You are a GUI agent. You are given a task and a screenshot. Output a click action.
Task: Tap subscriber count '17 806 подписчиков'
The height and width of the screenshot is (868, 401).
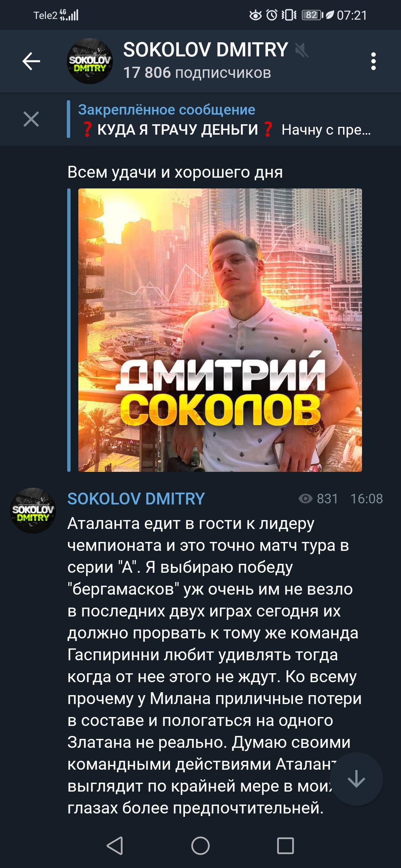pos(197,73)
